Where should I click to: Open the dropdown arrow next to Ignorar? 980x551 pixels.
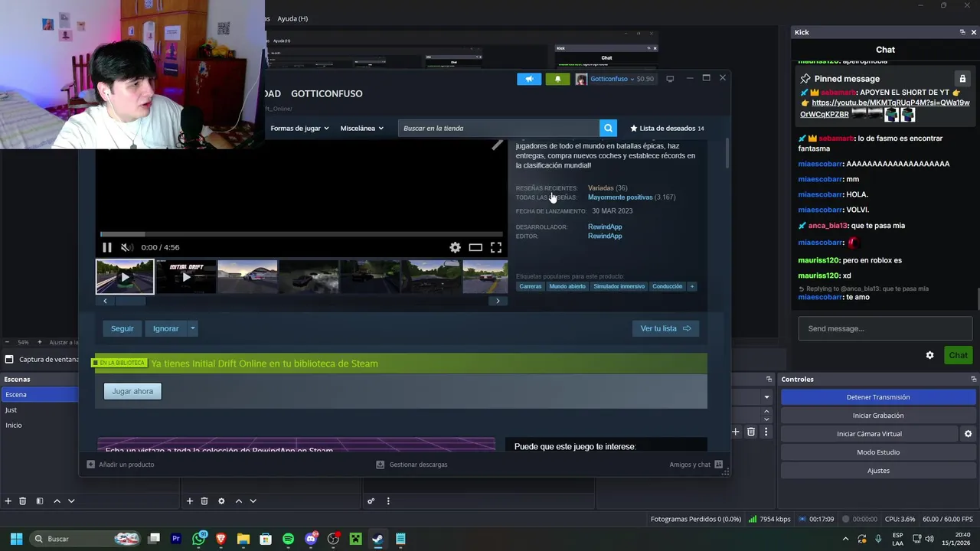point(193,328)
